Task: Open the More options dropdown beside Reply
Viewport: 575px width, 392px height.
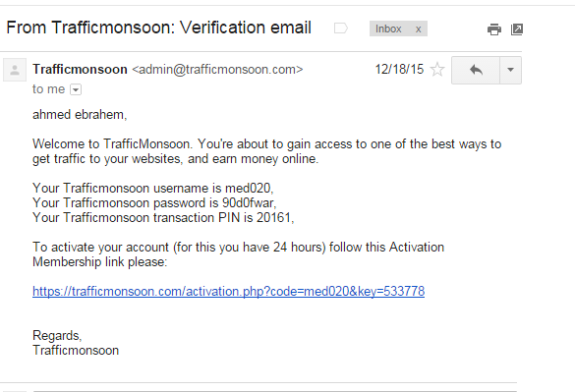Action: tap(510, 70)
